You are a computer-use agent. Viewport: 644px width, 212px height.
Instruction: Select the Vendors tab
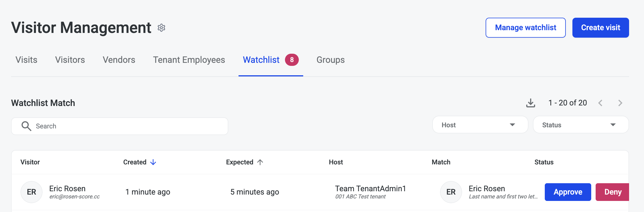119,60
